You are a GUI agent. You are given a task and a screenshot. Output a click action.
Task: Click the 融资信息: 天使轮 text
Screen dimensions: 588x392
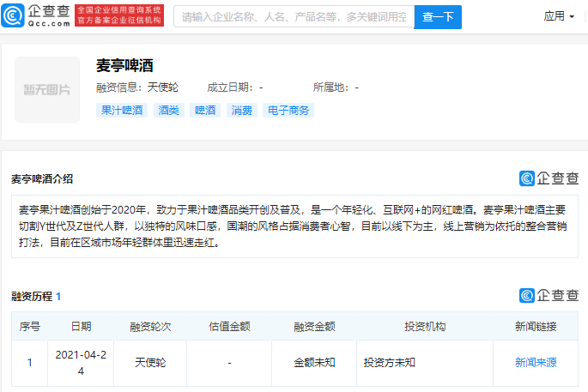point(137,87)
